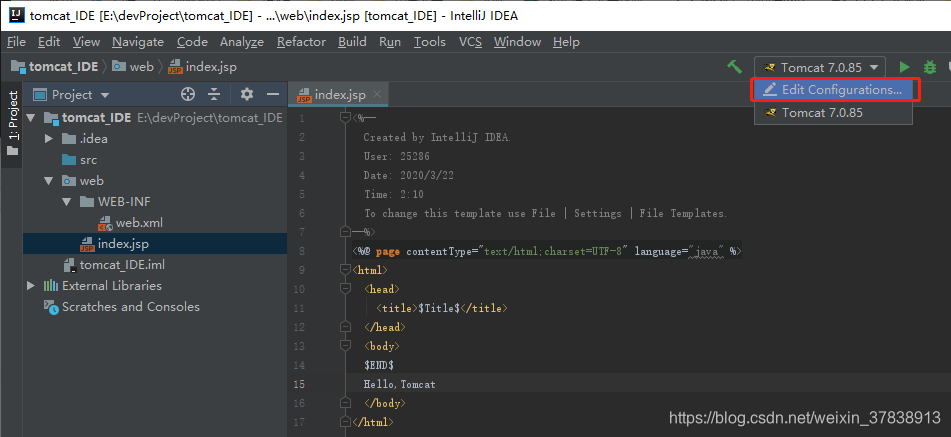Viewport: 951px width, 437px height.
Task: Open the View menu
Action: click(86, 42)
